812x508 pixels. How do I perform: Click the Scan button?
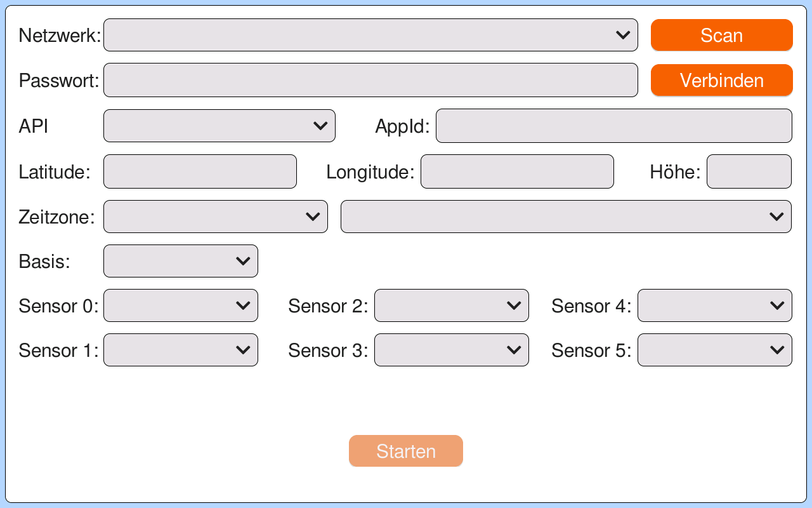pyautogui.click(x=722, y=35)
